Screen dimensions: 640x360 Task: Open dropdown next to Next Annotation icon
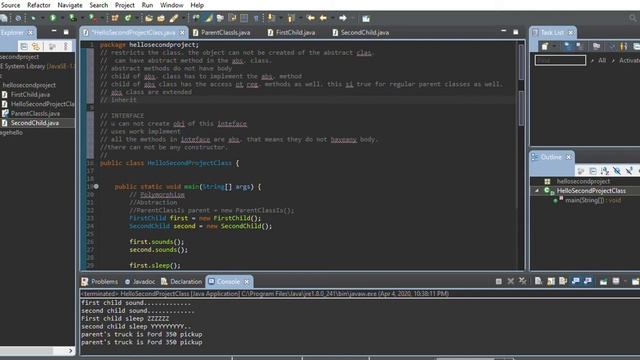click(280, 18)
